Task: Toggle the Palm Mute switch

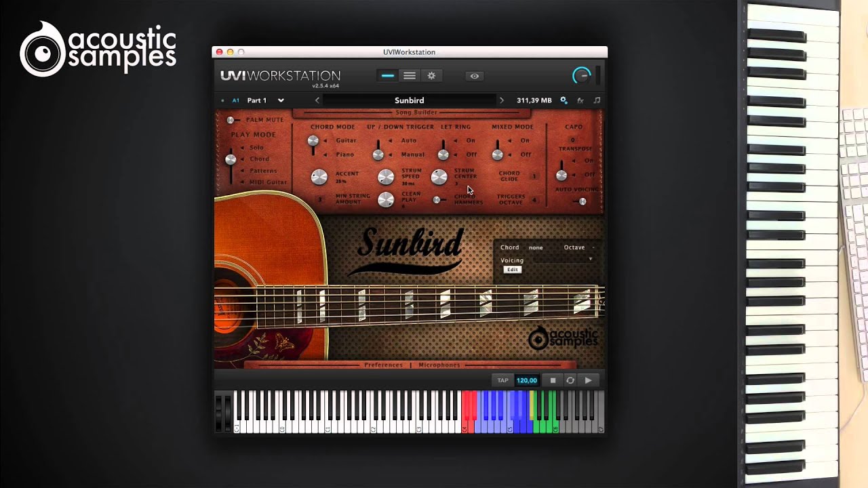Action: click(232, 120)
